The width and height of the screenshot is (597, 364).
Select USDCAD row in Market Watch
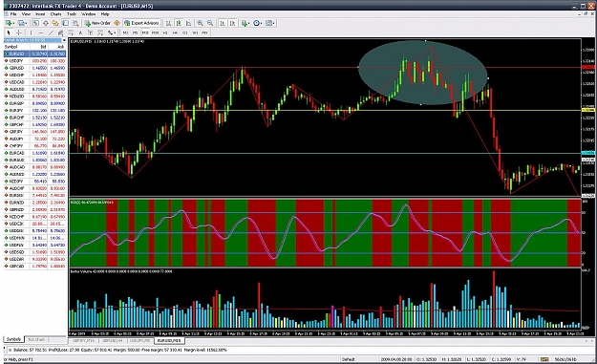tap(34, 82)
